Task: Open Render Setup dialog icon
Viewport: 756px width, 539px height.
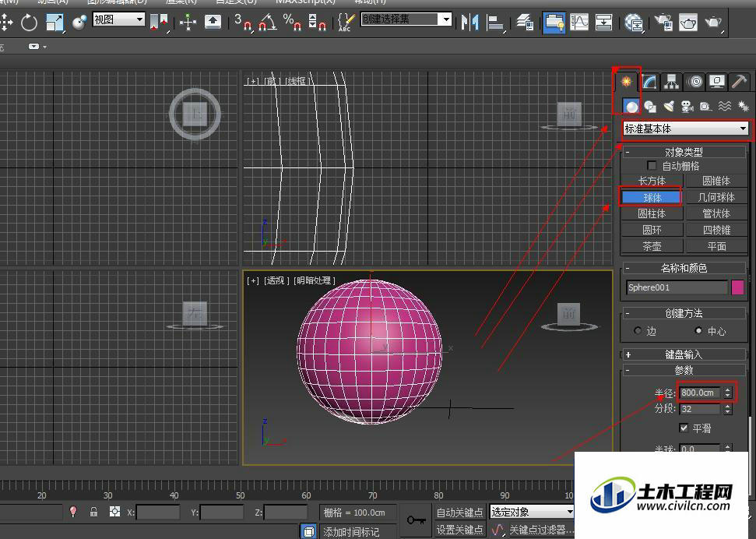Action: pos(663,22)
